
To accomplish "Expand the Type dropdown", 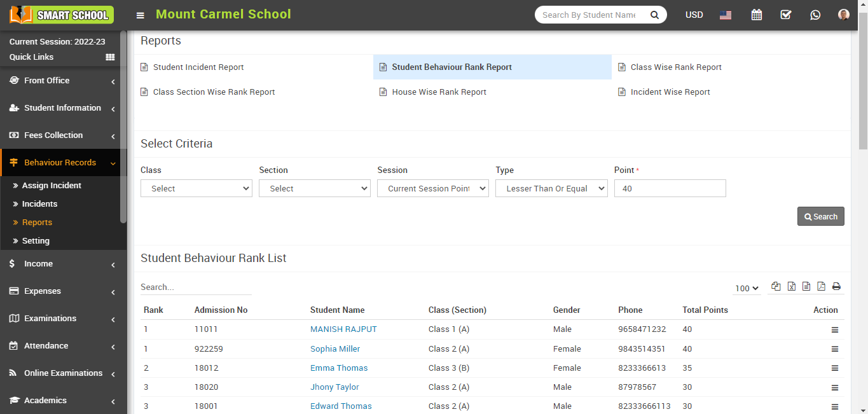I will (551, 188).
